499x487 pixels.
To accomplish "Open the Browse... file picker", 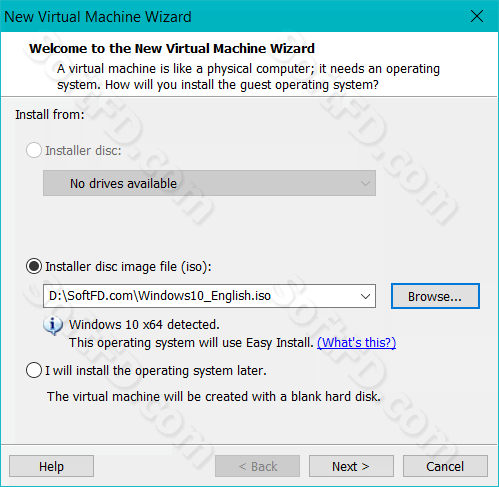I will coord(435,296).
